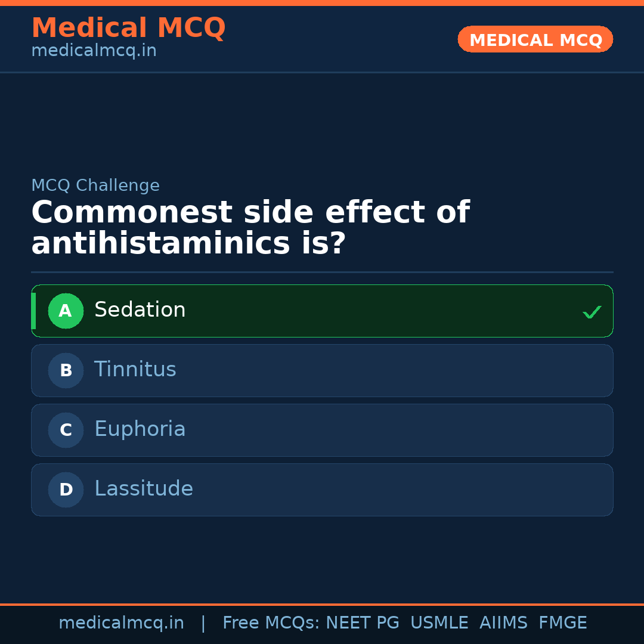Select the B circle for Tinnitus
This screenshot has height=644, width=644.
(66, 370)
